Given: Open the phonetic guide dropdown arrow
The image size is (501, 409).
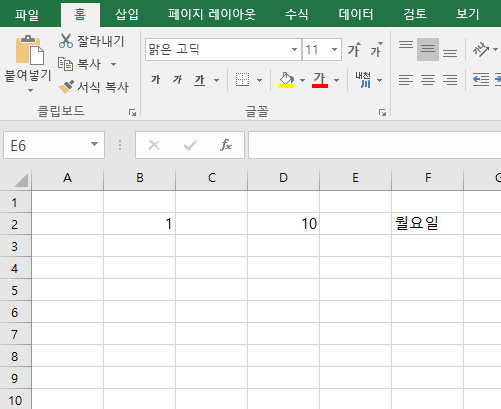Looking at the screenshot, I should pyautogui.click(x=379, y=80).
